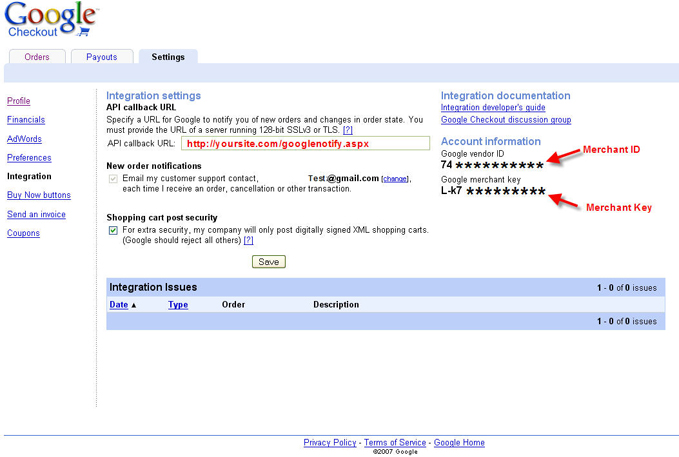Open the Orders tab
This screenshot has height=457, width=679.
click(37, 57)
